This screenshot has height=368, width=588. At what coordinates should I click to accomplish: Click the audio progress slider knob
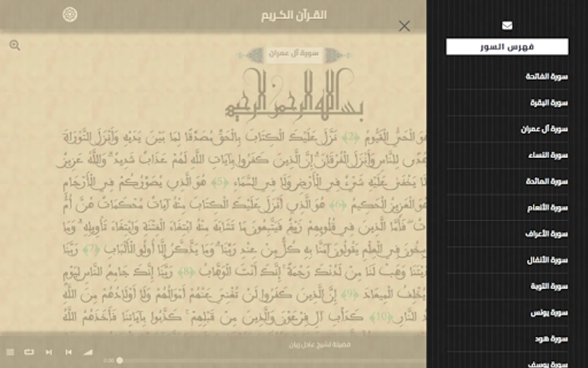120,360
